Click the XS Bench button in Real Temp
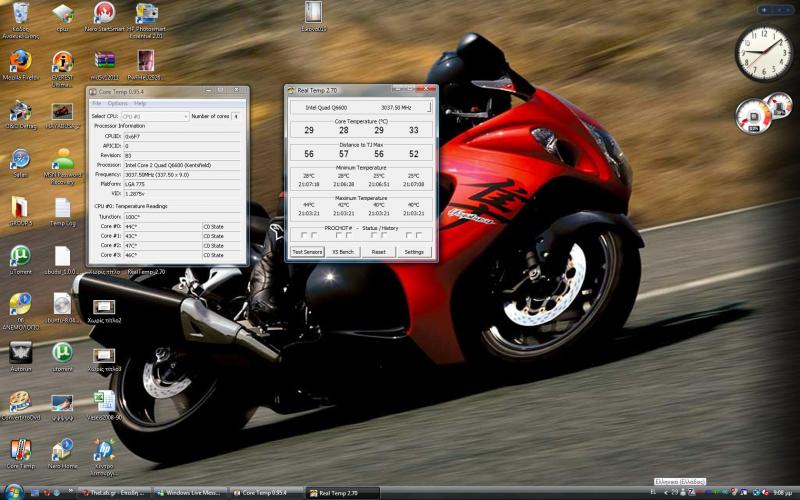The height and width of the screenshot is (500, 800). 343,252
